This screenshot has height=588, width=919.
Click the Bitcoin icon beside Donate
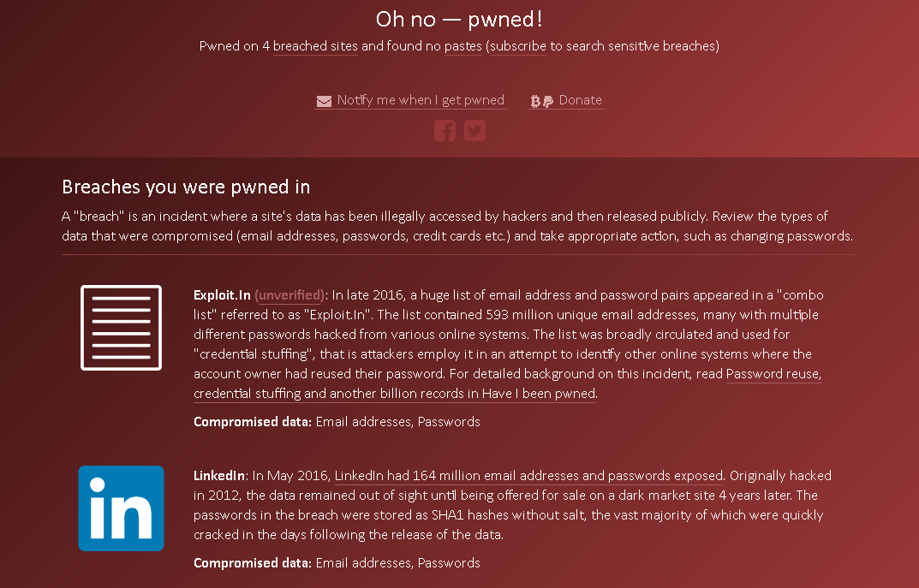point(534,100)
